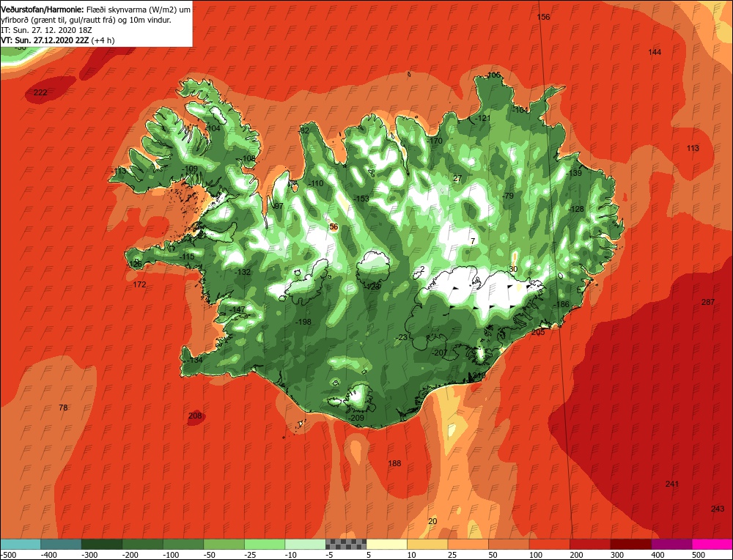
Task: Click the map value 243
Action: tap(718, 509)
